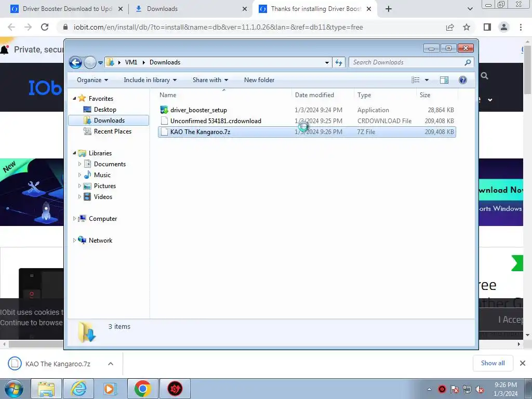Open the recent locations arrow in Explorer

point(100,63)
